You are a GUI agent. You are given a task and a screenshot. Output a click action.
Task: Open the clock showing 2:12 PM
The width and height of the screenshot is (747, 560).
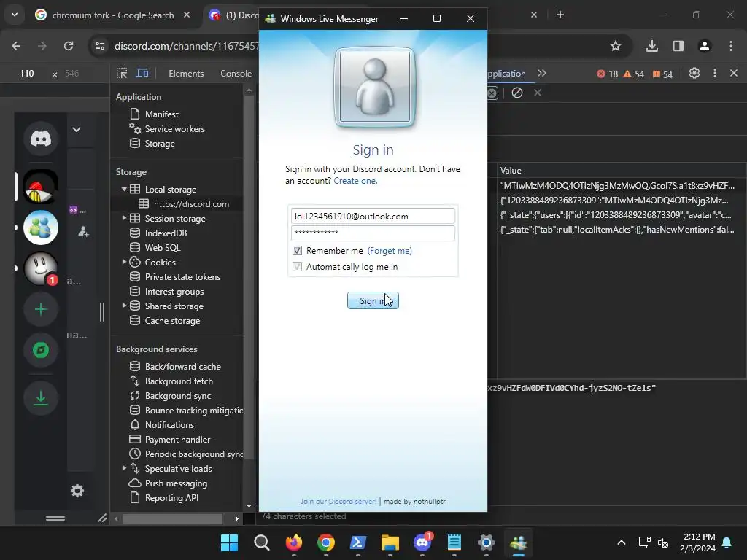697,542
